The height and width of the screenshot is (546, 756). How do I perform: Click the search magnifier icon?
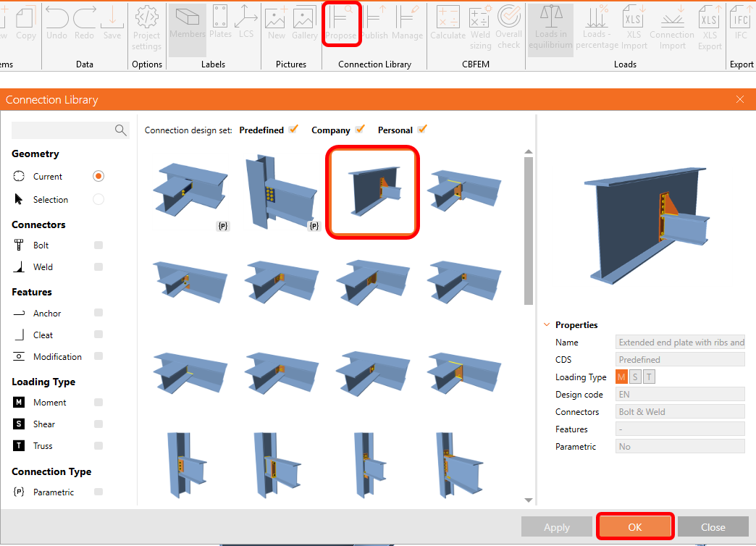pos(120,130)
